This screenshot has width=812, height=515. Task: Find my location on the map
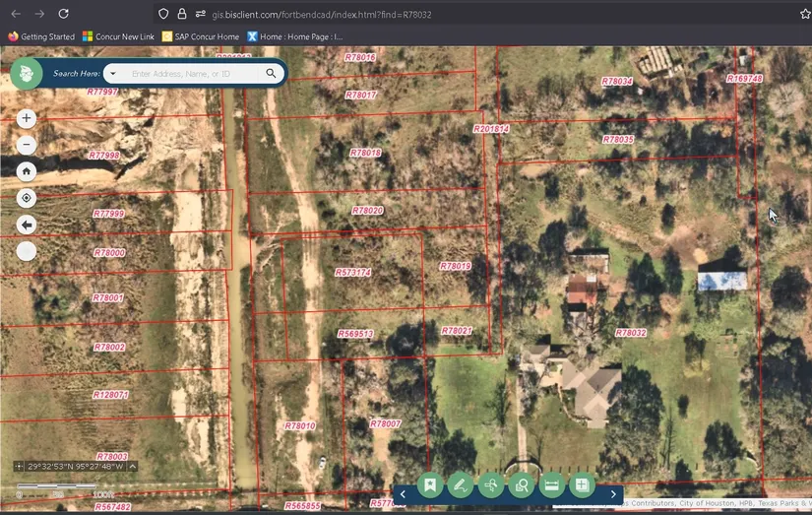pos(27,198)
